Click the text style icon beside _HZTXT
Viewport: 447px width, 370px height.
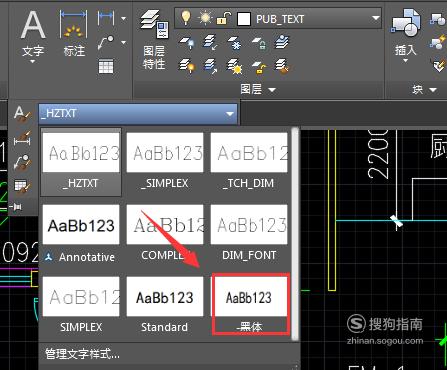pyautogui.click(x=22, y=114)
